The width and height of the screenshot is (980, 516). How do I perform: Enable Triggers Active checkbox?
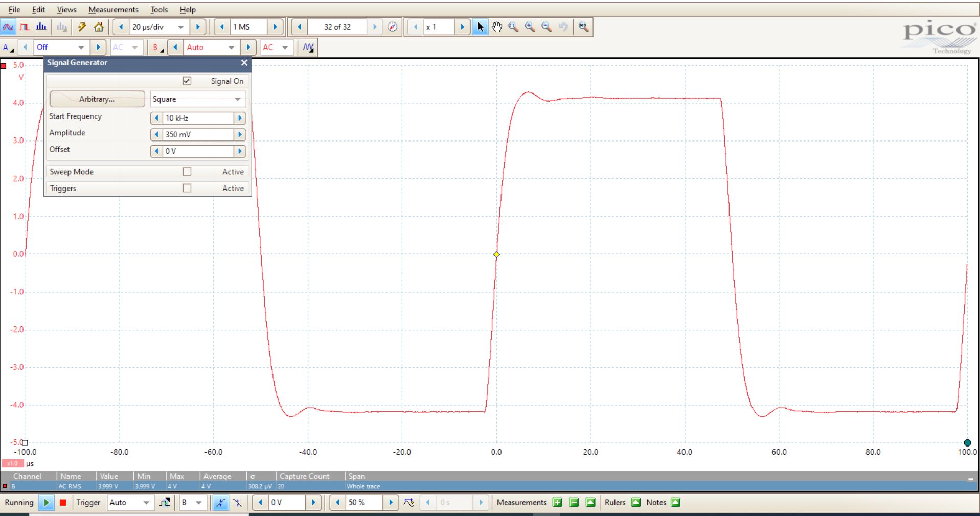[x=187, y=188]
